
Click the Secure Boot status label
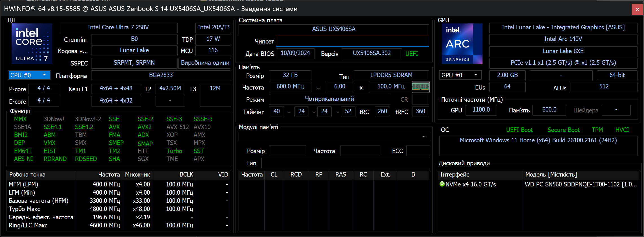[x=564, y=130]
